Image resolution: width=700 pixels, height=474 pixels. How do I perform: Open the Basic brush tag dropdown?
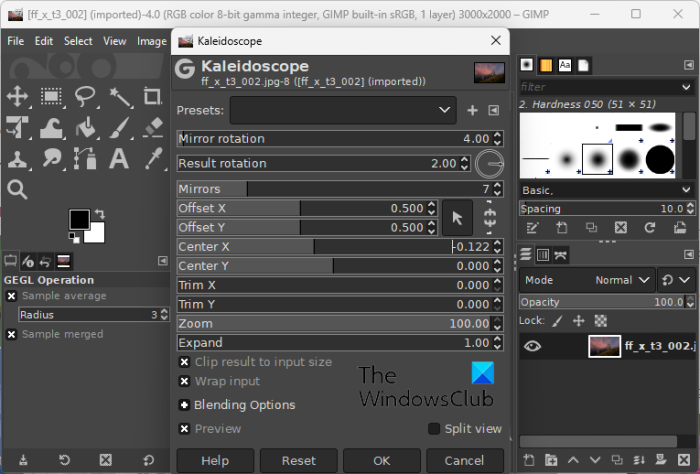(x=606, y=190)
